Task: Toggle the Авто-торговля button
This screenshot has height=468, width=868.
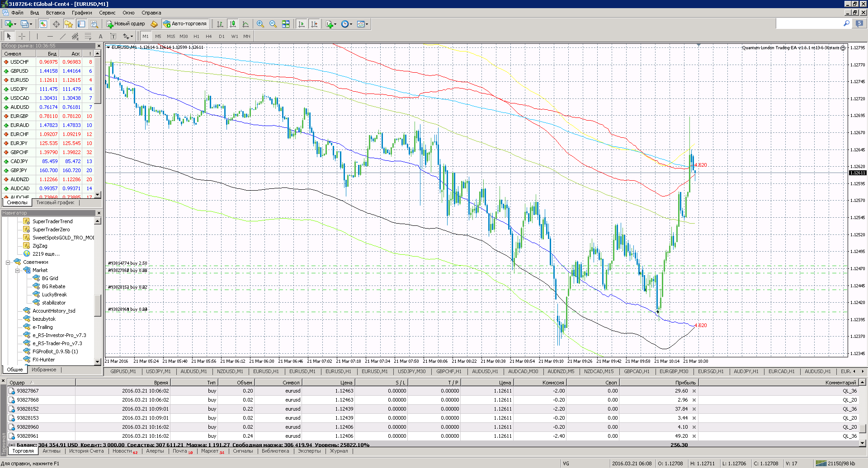Action: [185, 24]
